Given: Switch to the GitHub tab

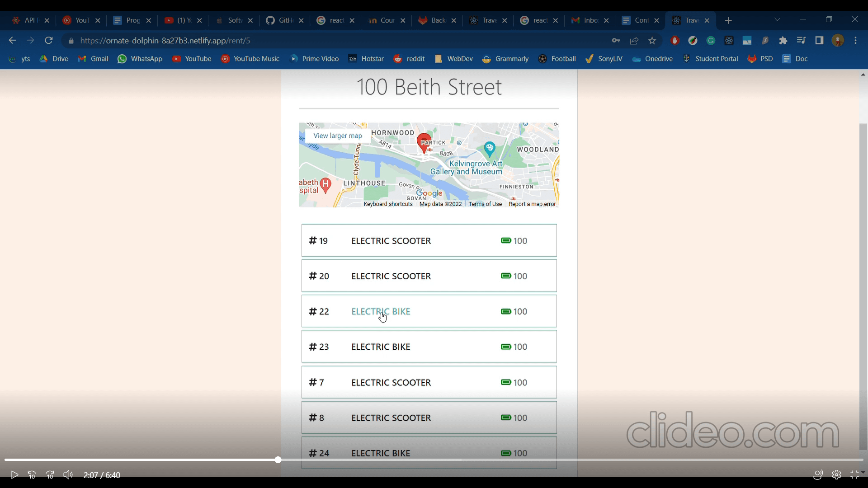Looking at the screenshot, I should click(x=285, y=20).
